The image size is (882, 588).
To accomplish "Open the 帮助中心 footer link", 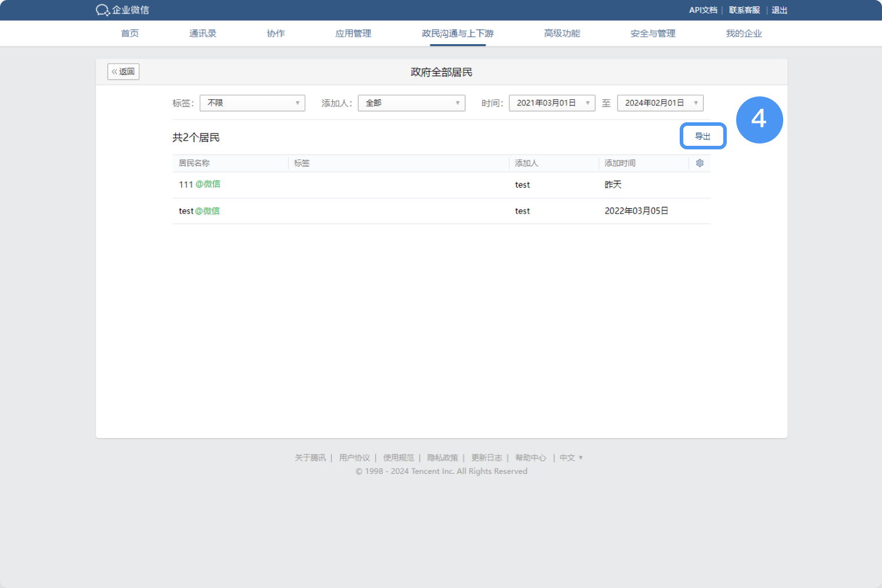I will click(530, 457).
